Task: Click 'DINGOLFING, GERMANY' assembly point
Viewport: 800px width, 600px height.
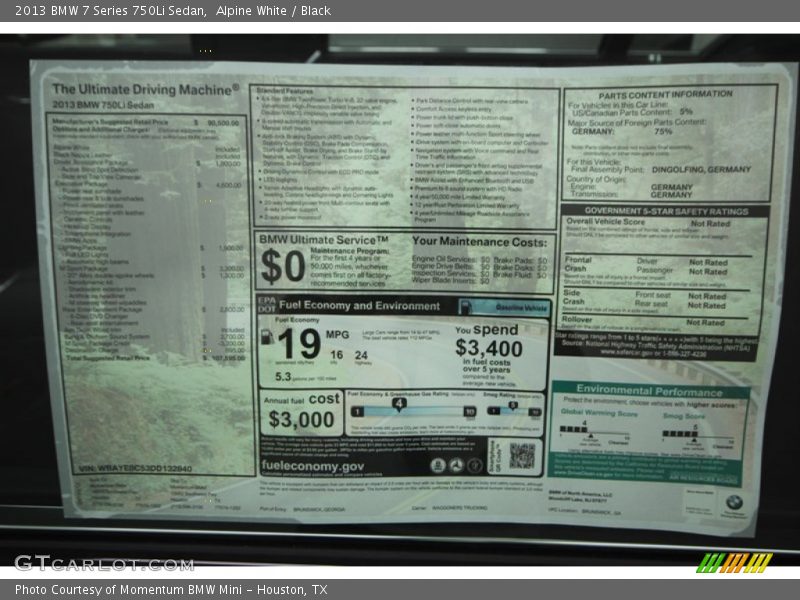Action: [x=701, y=169]
